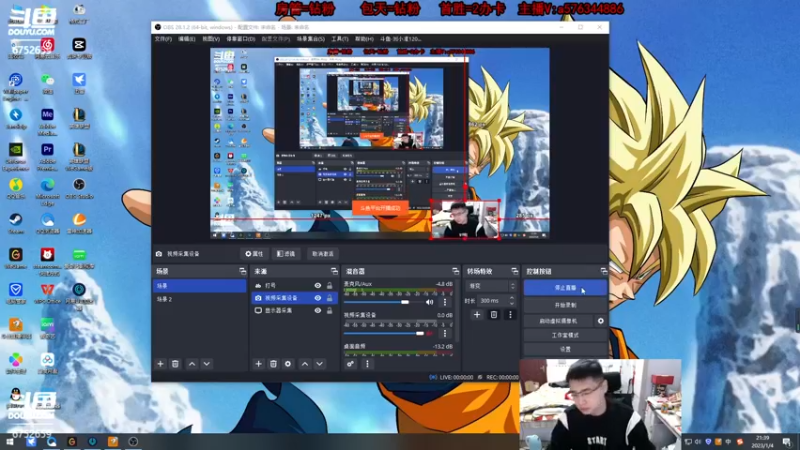Pop out the 场景 scenes dock
Image resolution: width=800 pixels, height=450 pixels.
242,271
